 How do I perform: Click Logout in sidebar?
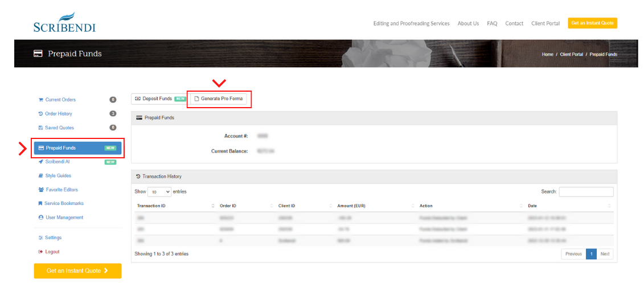coord(52,252)
